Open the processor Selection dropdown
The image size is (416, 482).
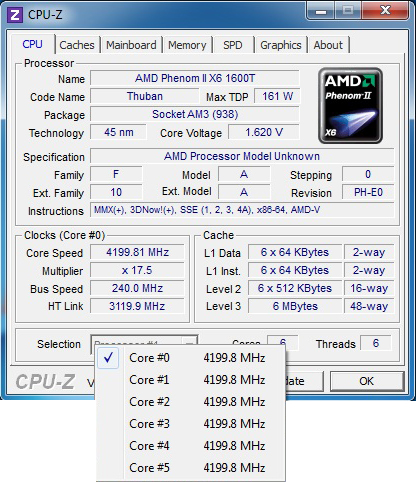pos(144,341)
